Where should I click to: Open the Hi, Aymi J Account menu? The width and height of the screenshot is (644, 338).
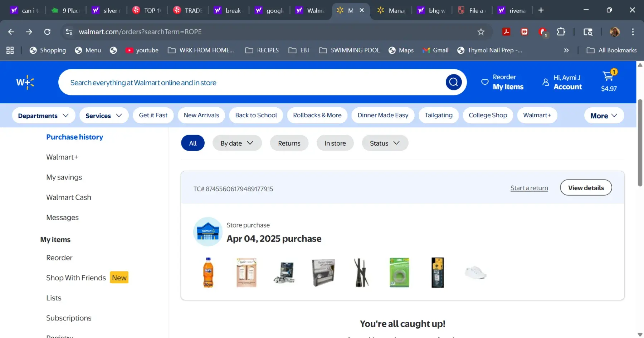click(x=562, y=82)
